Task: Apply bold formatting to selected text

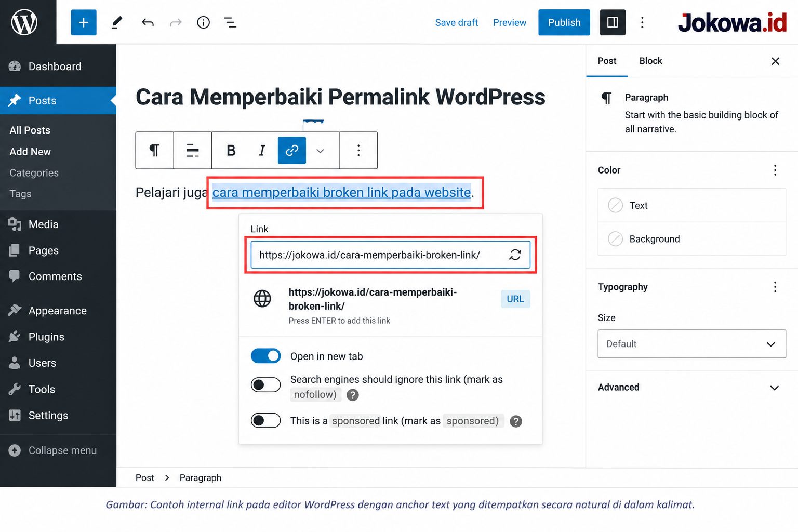Action: point(231,151)
